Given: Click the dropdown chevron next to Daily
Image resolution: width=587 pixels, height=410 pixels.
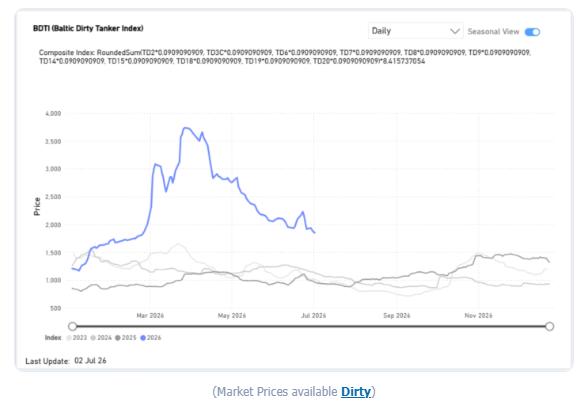Looking at the screenshot, I should [454, 31].
